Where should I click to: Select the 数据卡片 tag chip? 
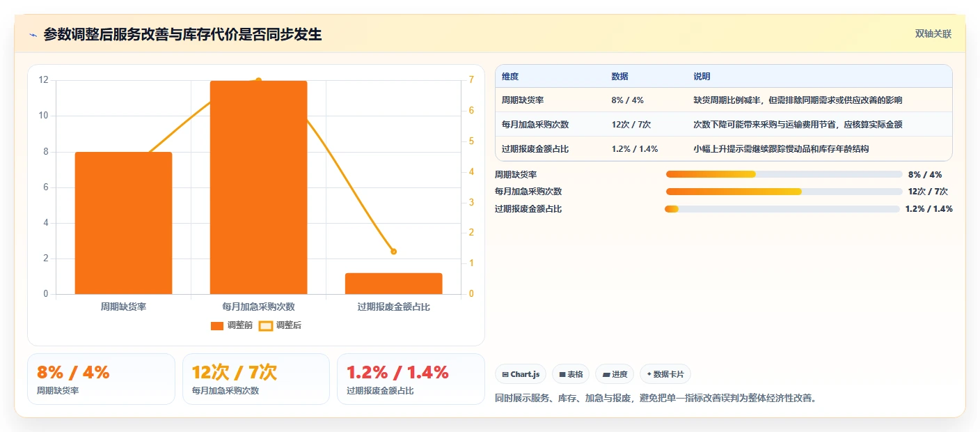(x=665, y=374)
